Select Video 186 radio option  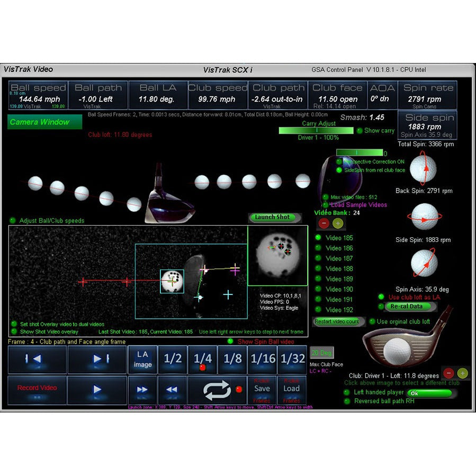tap(318, 248)
